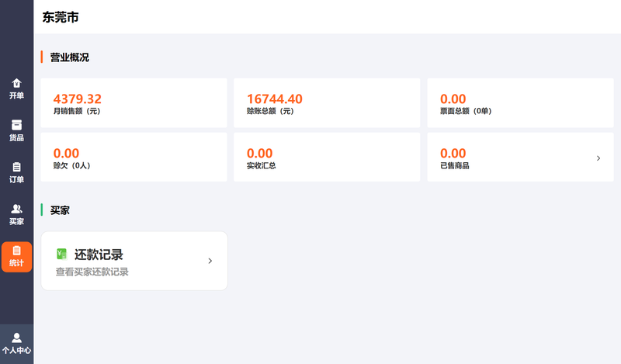Select the 赊欠 (0人) card

pyautogui.click(x=134, y=157)
